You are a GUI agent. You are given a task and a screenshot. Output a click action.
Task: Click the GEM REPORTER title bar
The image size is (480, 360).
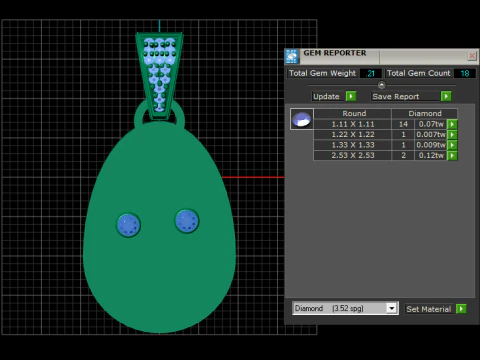click(x=383, y=56)
